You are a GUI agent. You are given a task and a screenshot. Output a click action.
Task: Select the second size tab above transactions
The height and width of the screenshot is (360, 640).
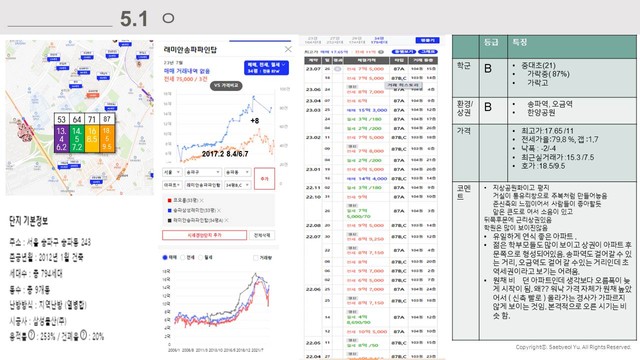[335, 40]
